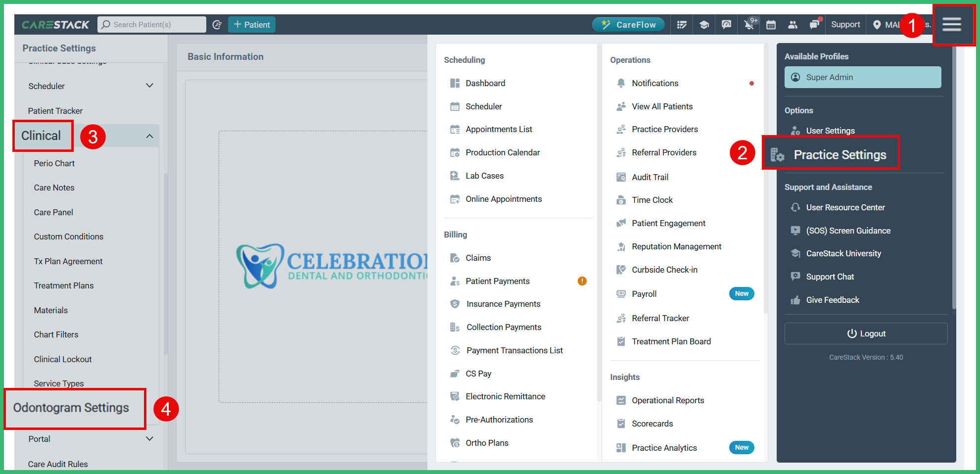
Task: Open the messages icon with red notification dot
Action: [815, 24]
